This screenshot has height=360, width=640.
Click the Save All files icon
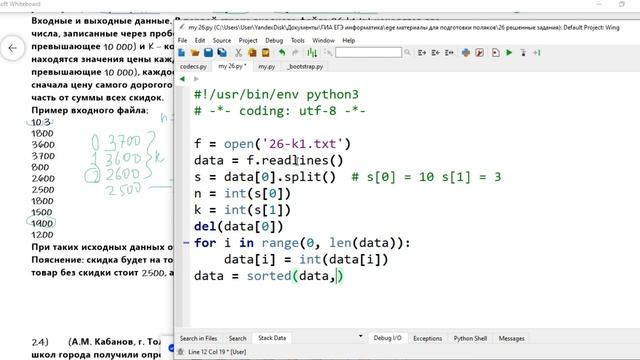pyautogui.click(x=222, y=52)
